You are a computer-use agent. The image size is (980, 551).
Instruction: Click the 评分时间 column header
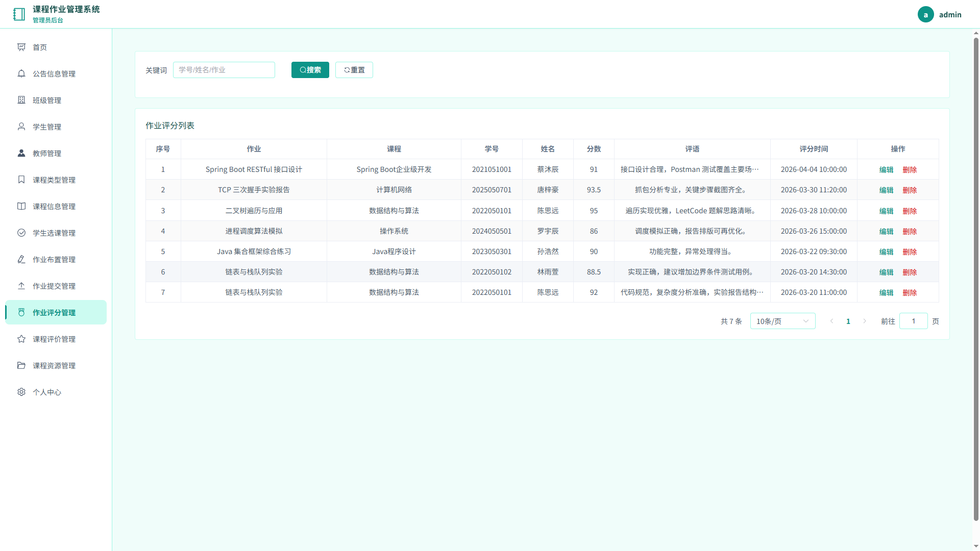tap(814, 149)
